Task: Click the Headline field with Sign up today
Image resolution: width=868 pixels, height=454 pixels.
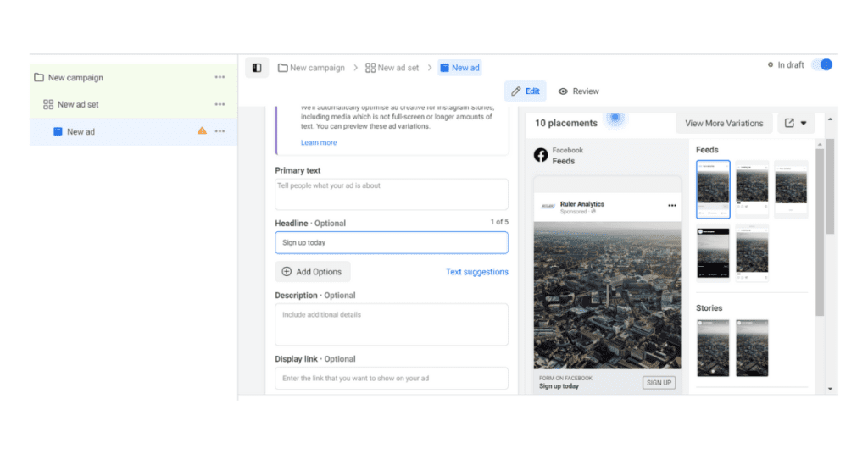Action: click(x=392, y=243)
